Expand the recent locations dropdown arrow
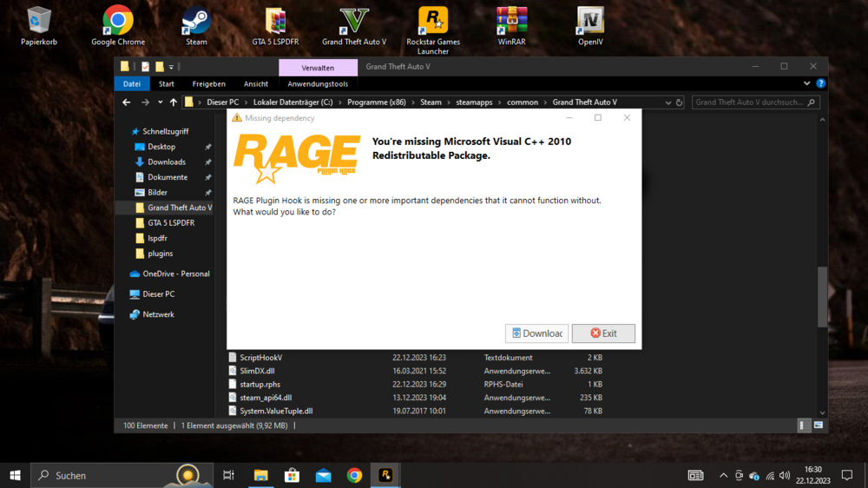This screenshot has width=868, height=488. click(x=160, y=102)
